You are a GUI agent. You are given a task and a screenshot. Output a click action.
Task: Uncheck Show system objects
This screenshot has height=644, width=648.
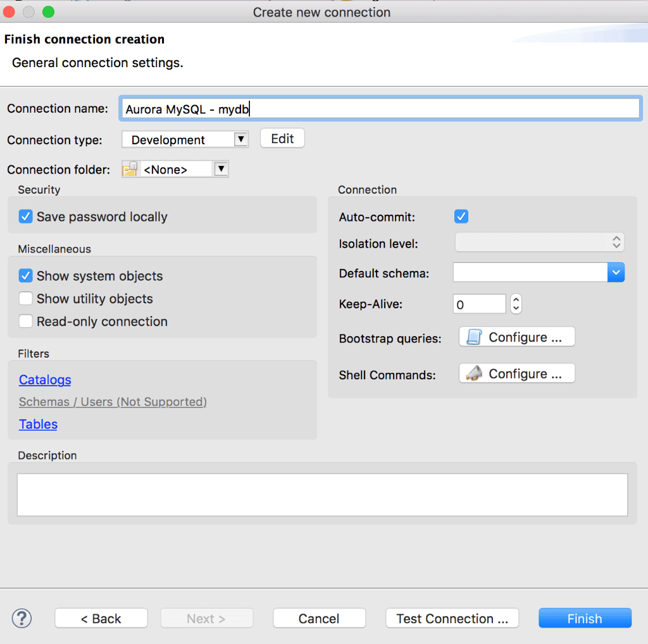(25, 275)
